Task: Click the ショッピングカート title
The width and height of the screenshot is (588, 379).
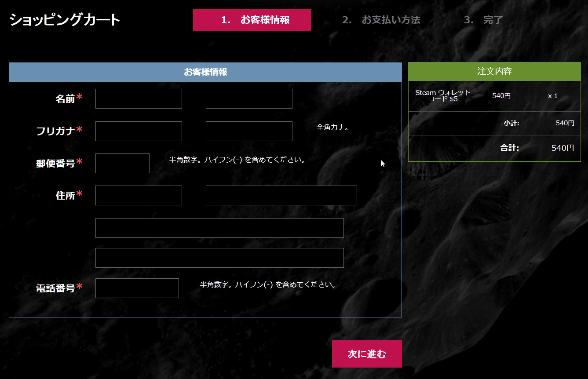Action: [x=65, y=20]
